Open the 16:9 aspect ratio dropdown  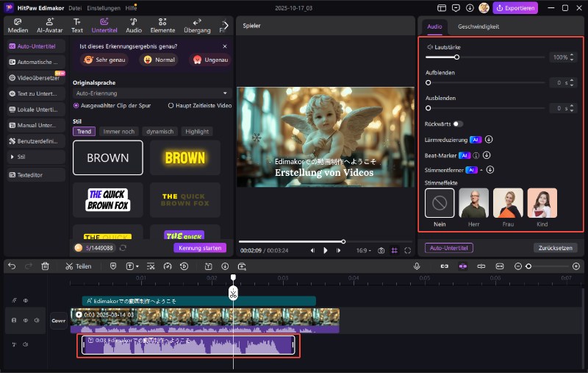pyautogui.click(x=363, y=250)
